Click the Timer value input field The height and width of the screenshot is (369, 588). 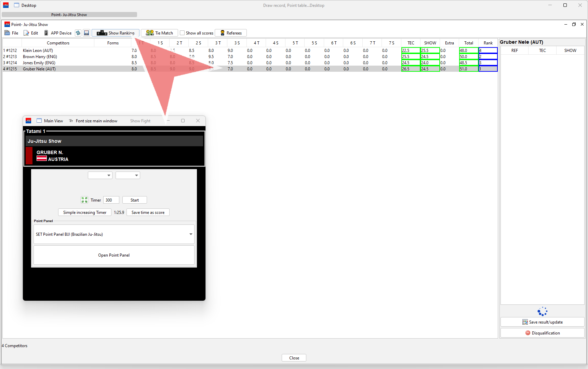[x=111, y=200]
